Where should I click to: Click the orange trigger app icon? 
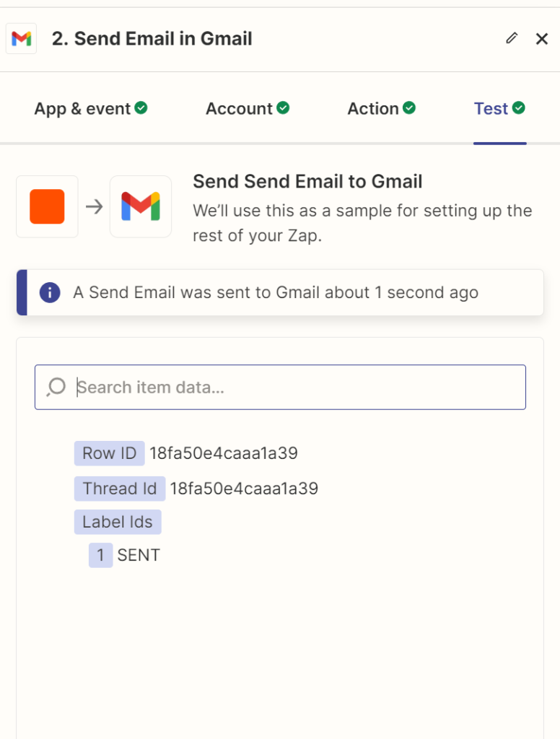pos(47,206)
